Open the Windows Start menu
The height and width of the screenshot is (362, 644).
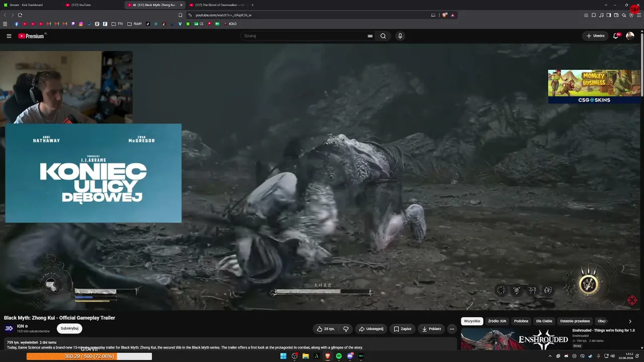283,356
